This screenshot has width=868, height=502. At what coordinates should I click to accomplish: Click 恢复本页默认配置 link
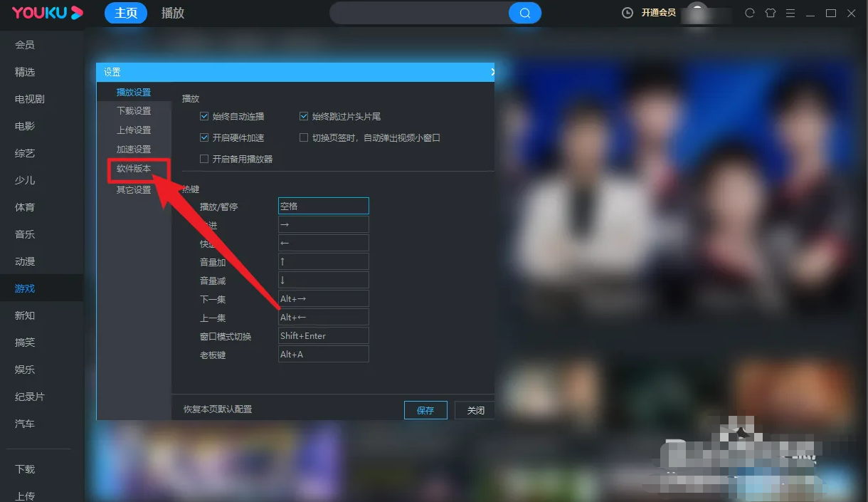coord(218,409)
